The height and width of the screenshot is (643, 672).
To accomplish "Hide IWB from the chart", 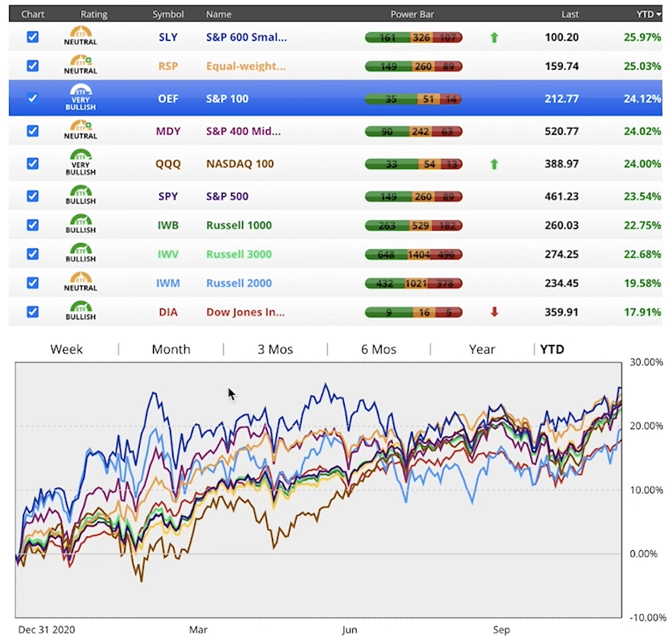I will pyautogui.click(x=33, y=225).
